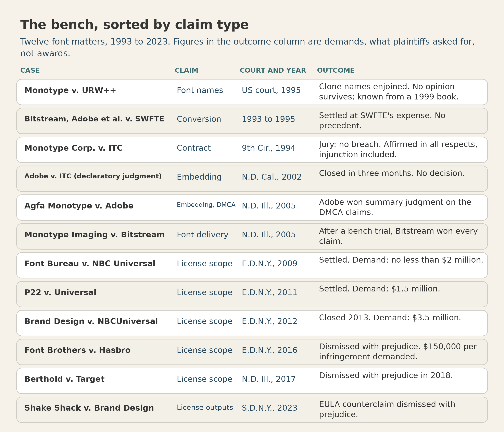Click the CASE column header
Viewport: 504px width, 432px height.
pos(30,70)
